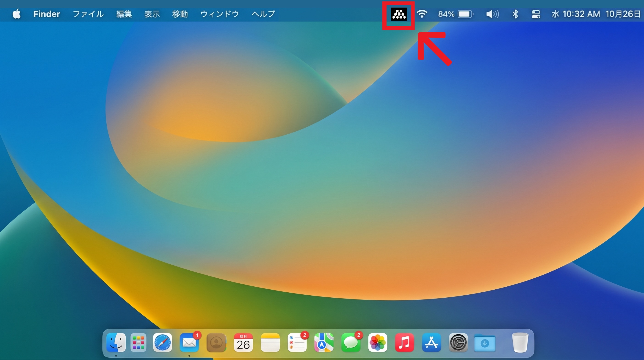Image resolution: width=644 pixels, height=360 pixels.
Task: Open the Wi-Fi status menu
Action: click(422, 14)
